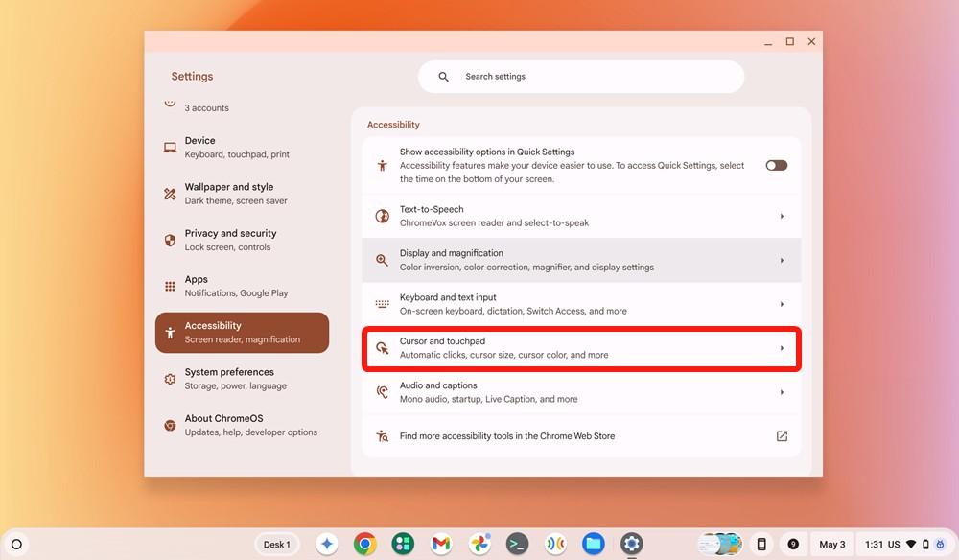Open the Terminal app on the shelf

[518, 544]
